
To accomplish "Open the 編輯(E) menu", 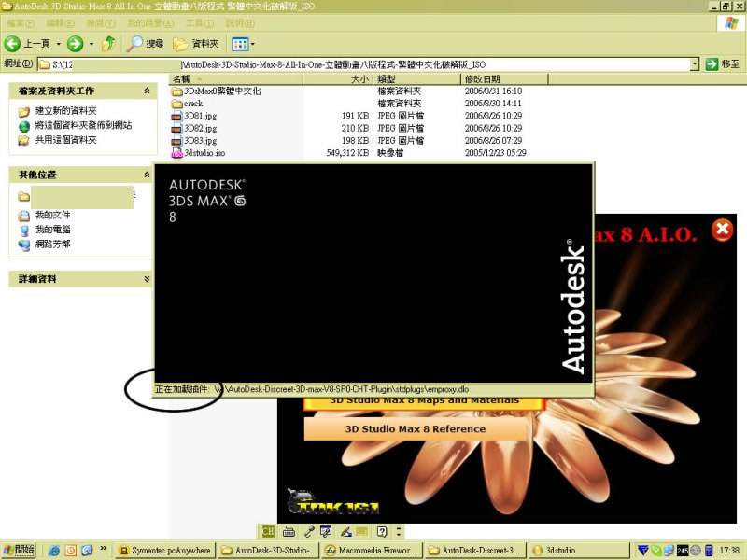I will 60,22.
